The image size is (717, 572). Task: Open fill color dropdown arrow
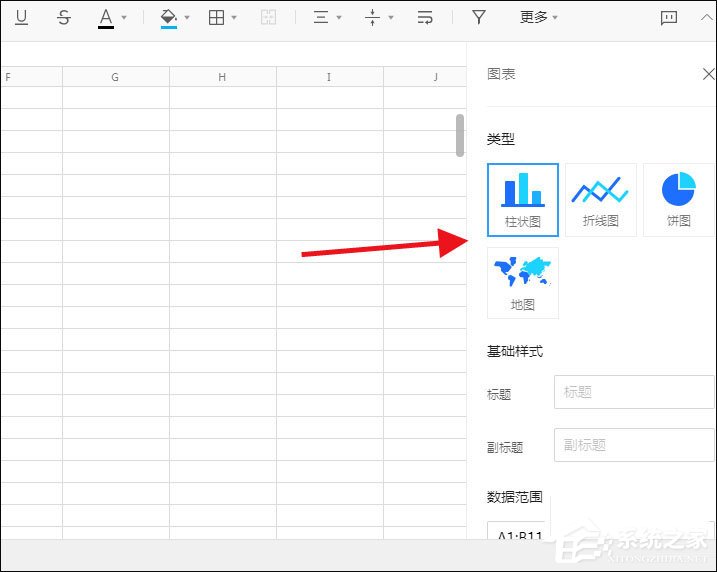(x=187, y=18)
